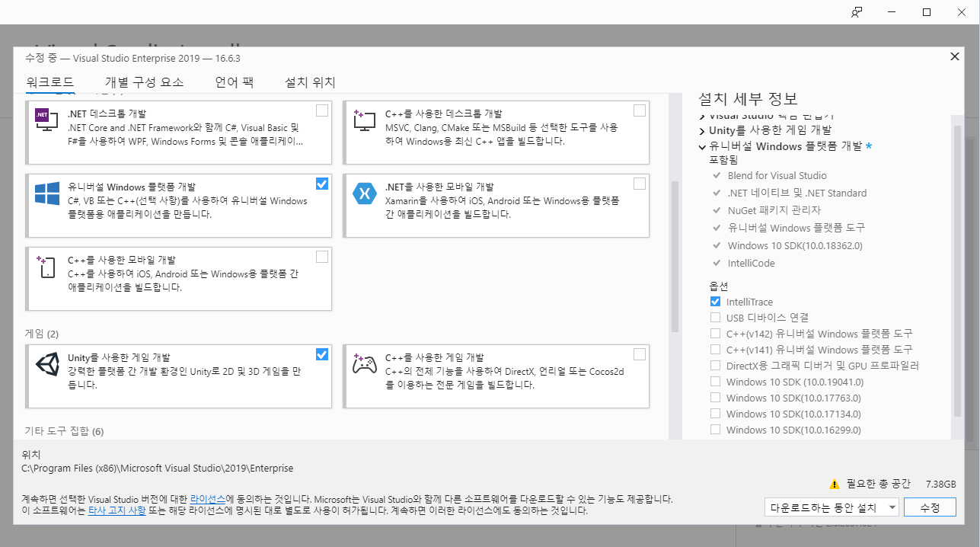980x547 pixels.
Task: Click the 옵션 subheading
Action: point(719,286)
